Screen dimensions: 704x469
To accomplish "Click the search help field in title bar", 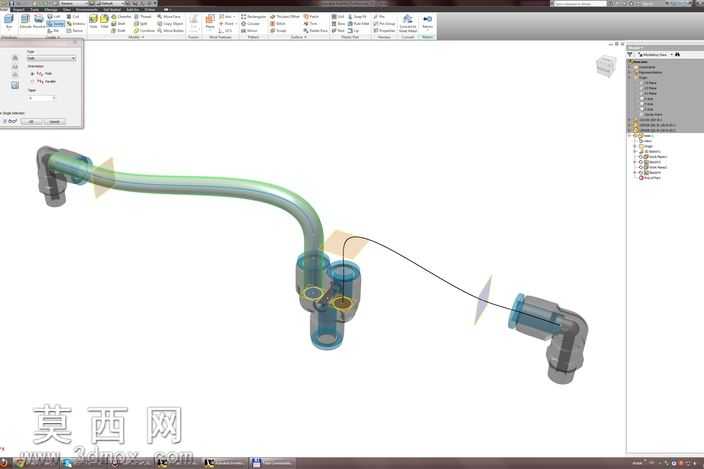I will coord(580,4).
